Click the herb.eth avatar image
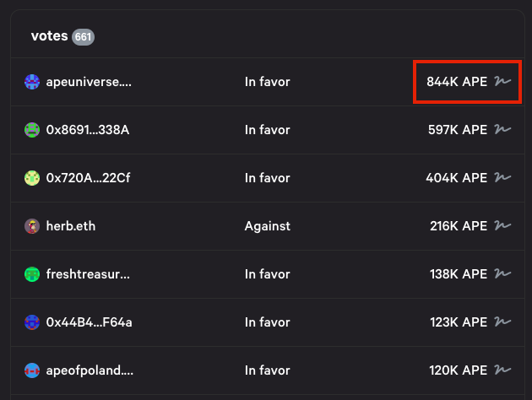This screenshot has width=532, height=400. coord(32,226)
